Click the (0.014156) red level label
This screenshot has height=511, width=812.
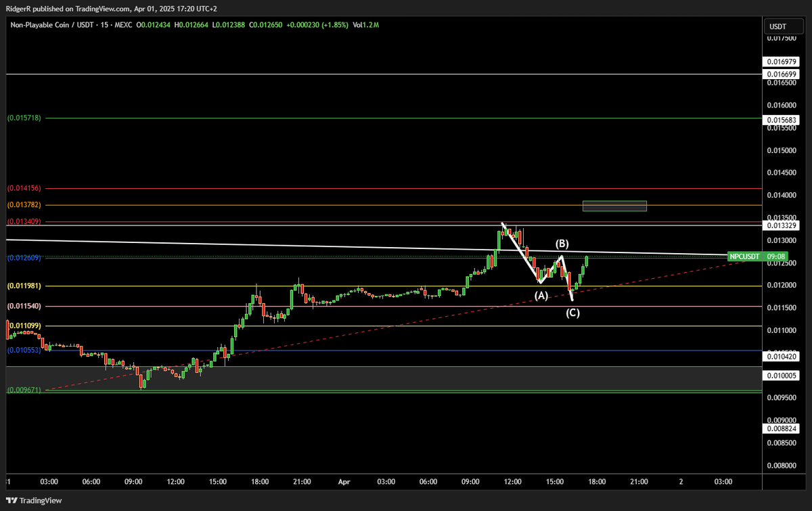24,188
